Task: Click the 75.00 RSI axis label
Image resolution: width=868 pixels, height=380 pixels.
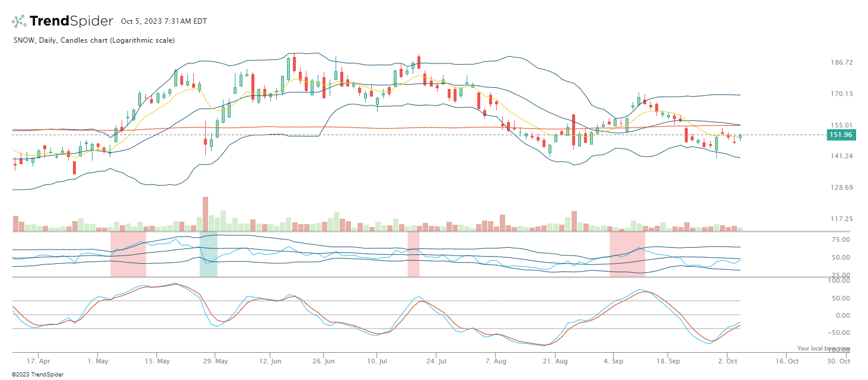Action: coord(841,240)
